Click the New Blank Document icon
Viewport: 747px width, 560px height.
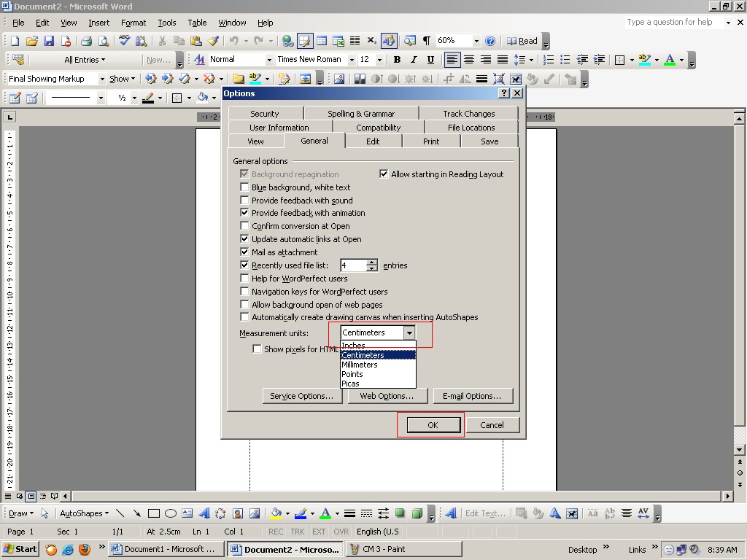(x=15, y=41)
